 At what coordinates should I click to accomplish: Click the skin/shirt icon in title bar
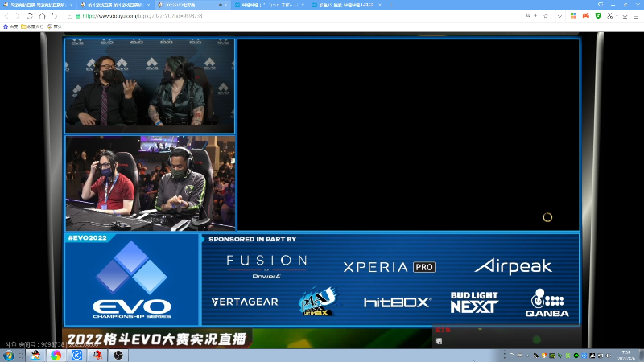click(x=601, y=5)
